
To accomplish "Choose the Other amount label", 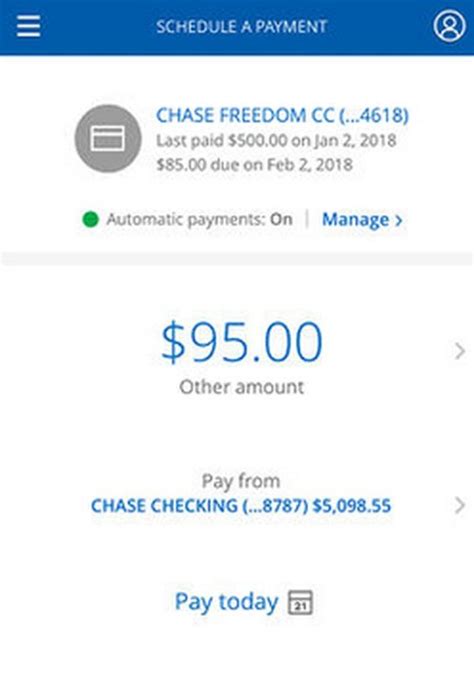I will 242,387.
